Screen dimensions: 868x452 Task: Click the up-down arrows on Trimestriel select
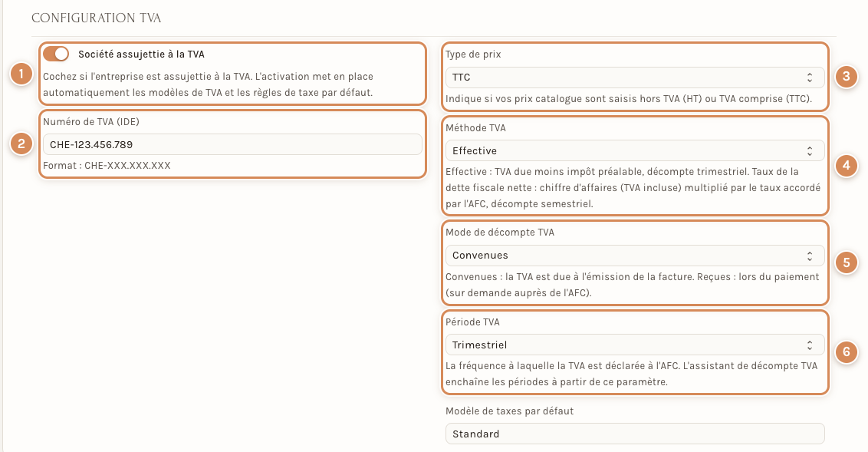pyautogui.click(x=809, y=345)
